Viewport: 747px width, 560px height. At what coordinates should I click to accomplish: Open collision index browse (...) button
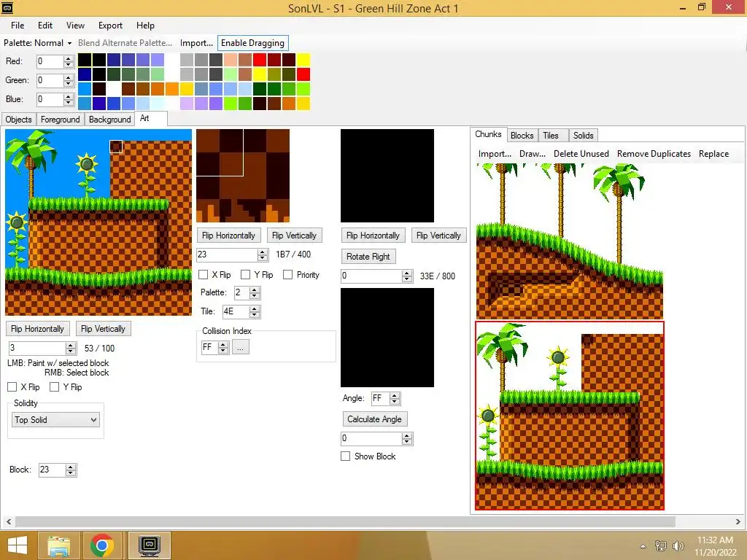coord(241,348)
